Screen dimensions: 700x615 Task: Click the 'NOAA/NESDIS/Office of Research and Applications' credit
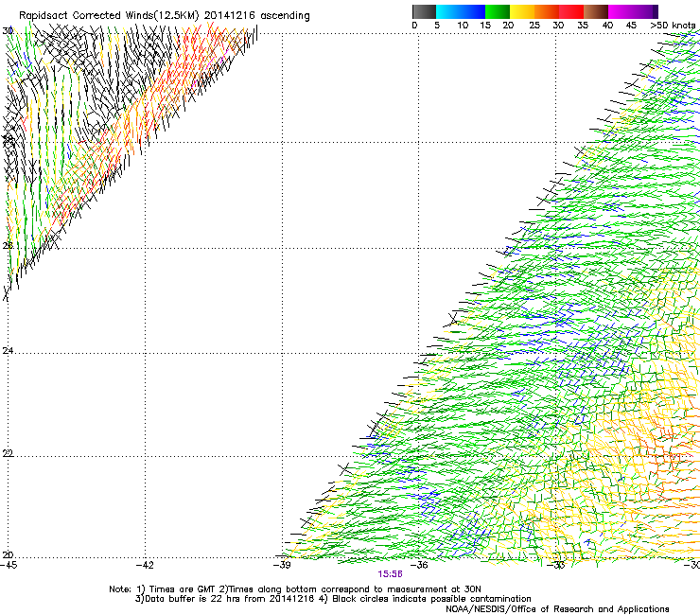click(x=557, y=609)
